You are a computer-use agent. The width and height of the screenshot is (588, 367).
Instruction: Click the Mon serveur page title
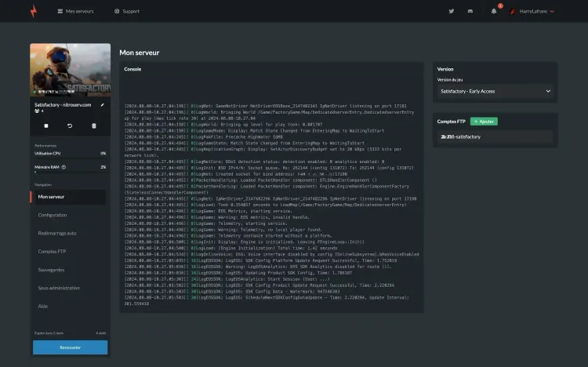(x=139, y=53)
